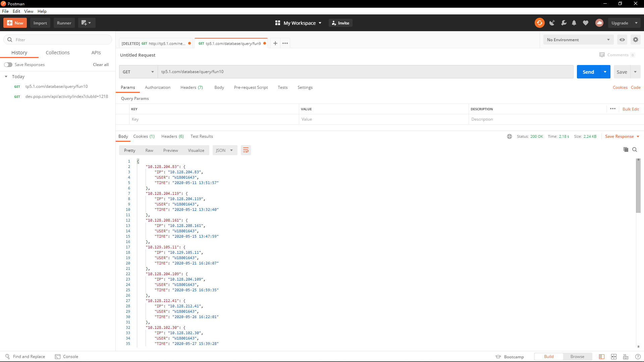The width and height of the screenshot is (644, 362).
Task: Toggle sidebar visibility icon in status bar
Action: [x=602, y=357]
